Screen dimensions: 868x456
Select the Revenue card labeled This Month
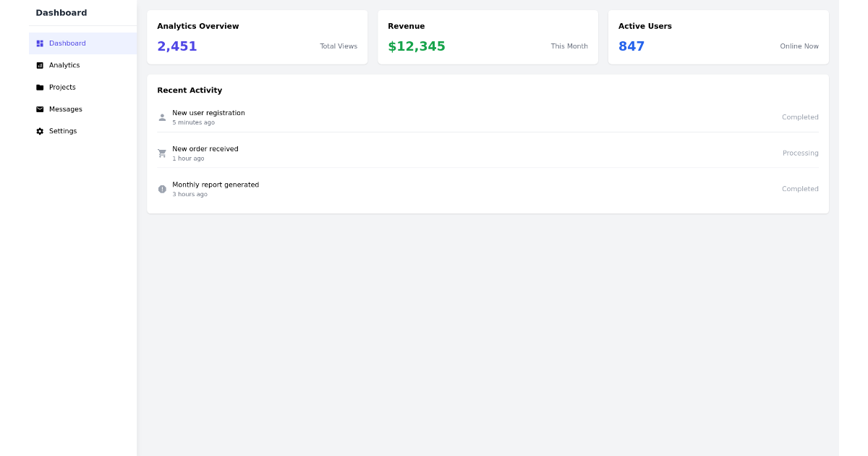coord(569,46)
